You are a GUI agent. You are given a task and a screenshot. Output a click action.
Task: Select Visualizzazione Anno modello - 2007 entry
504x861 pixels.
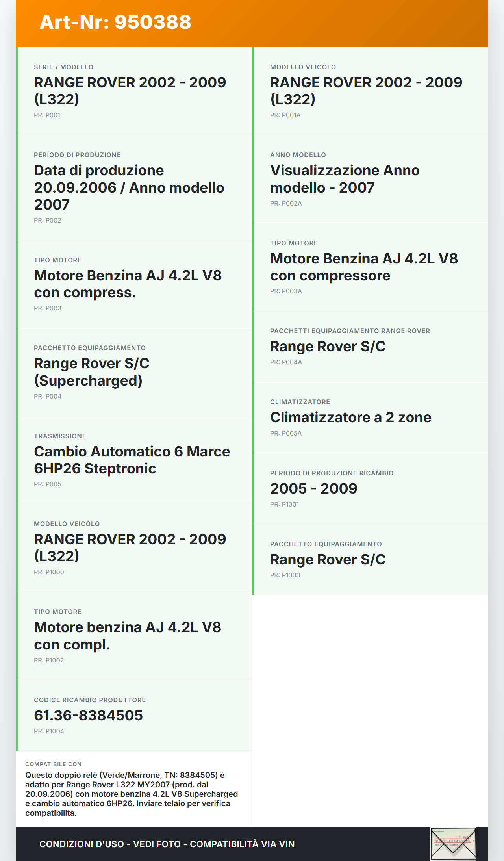370,179
